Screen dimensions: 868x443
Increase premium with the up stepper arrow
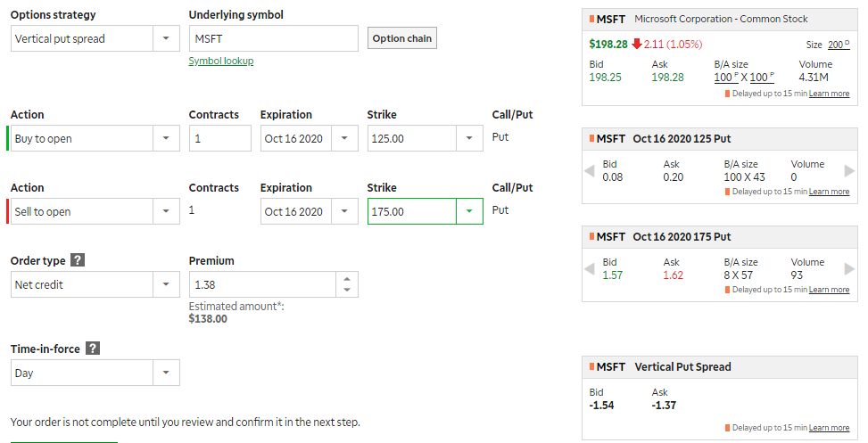click(347, 279)
